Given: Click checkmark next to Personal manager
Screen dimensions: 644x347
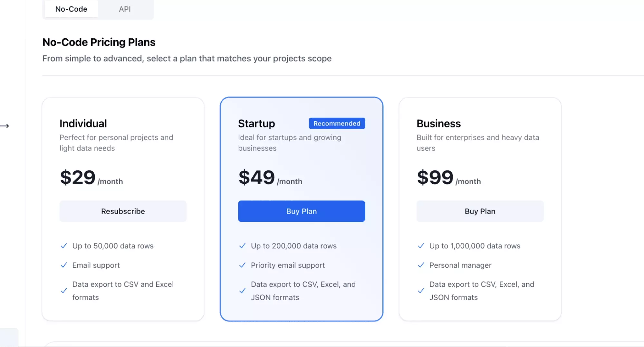Looking at the screenshot, I should [x=421, y=265].
